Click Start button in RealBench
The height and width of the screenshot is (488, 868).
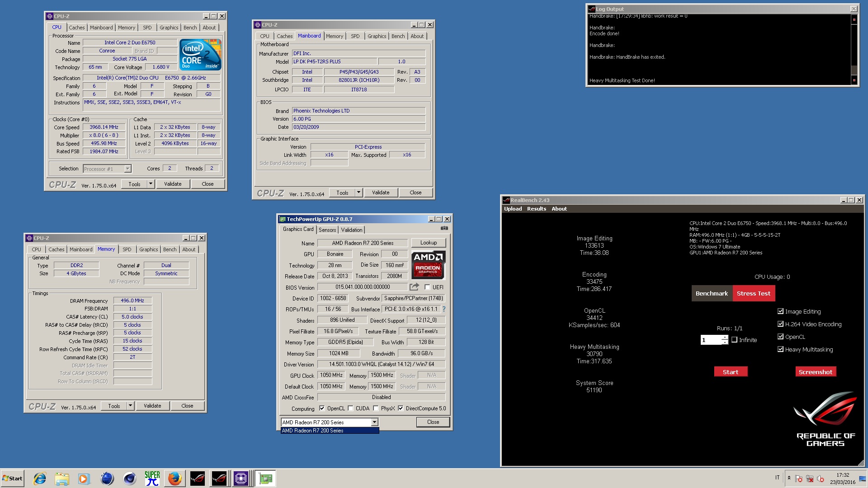pyautogui.click(x=731, y=372)
